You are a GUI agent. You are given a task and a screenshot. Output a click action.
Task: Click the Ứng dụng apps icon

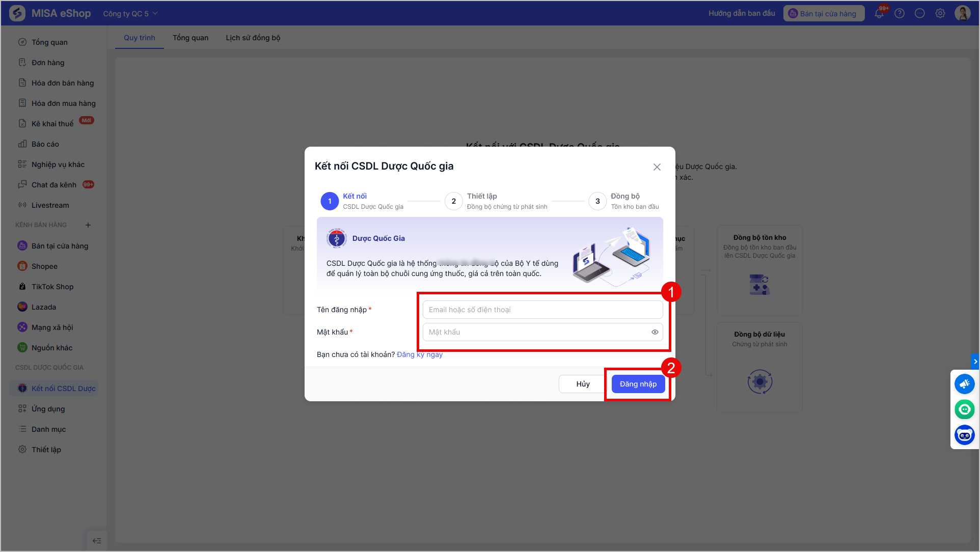tap(22, 409)
